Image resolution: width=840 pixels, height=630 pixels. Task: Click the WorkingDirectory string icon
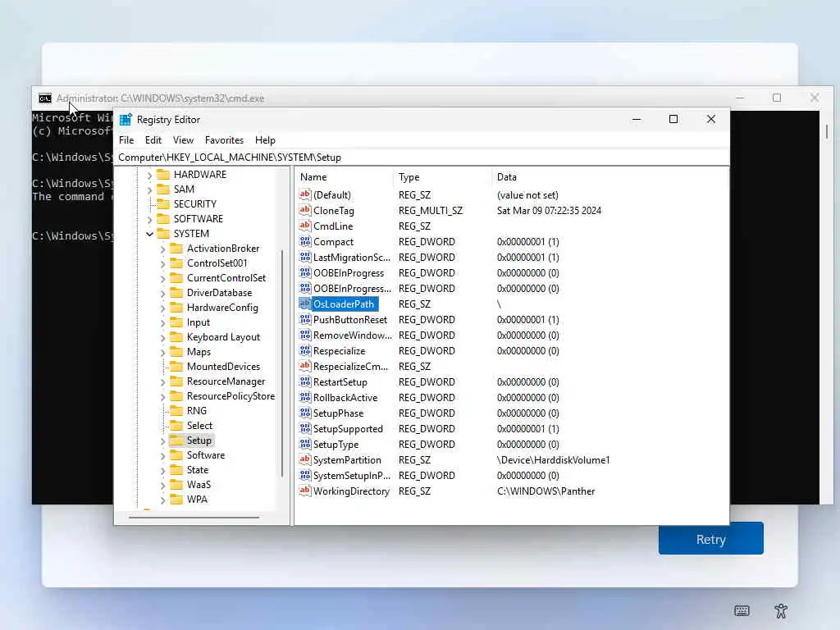(x=305, y=491)
